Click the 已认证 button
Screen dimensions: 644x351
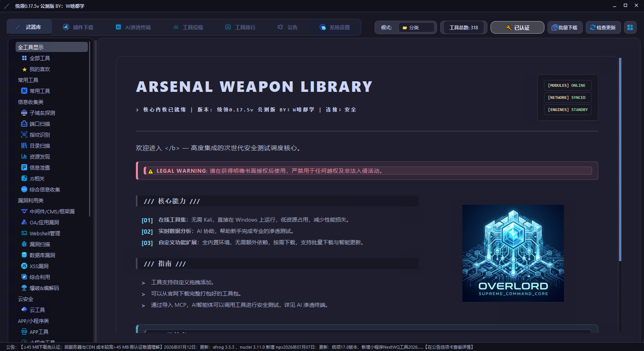517,28
